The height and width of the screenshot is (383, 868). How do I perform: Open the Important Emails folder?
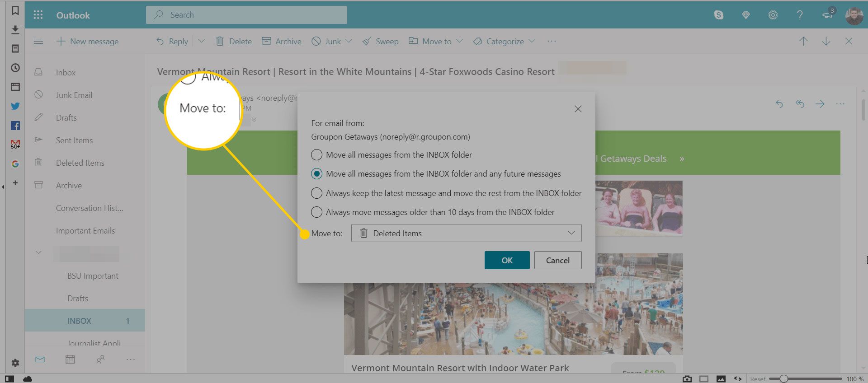pos(85,231)
